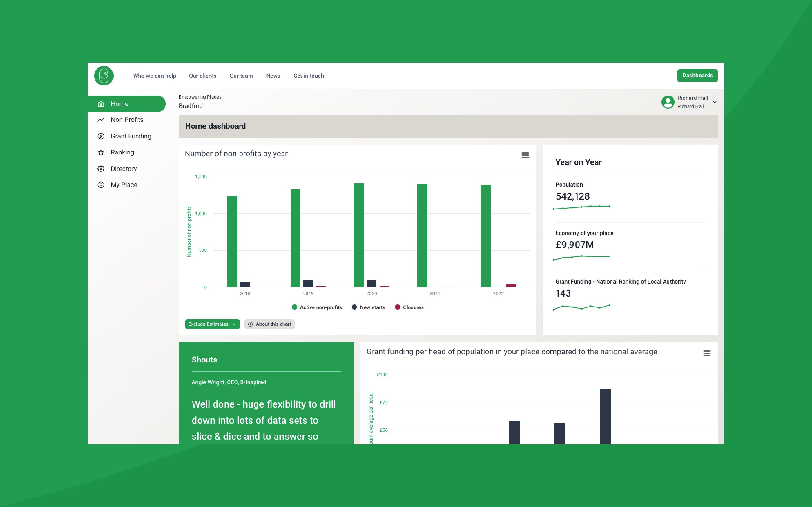
Task: Open the Who we can help menu
Action: [154, 76]
